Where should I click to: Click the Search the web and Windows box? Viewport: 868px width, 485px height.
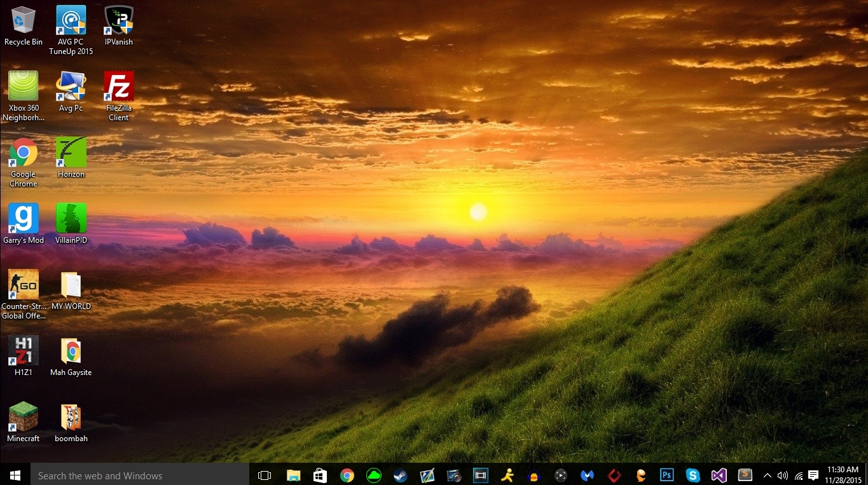coord(140,475)
